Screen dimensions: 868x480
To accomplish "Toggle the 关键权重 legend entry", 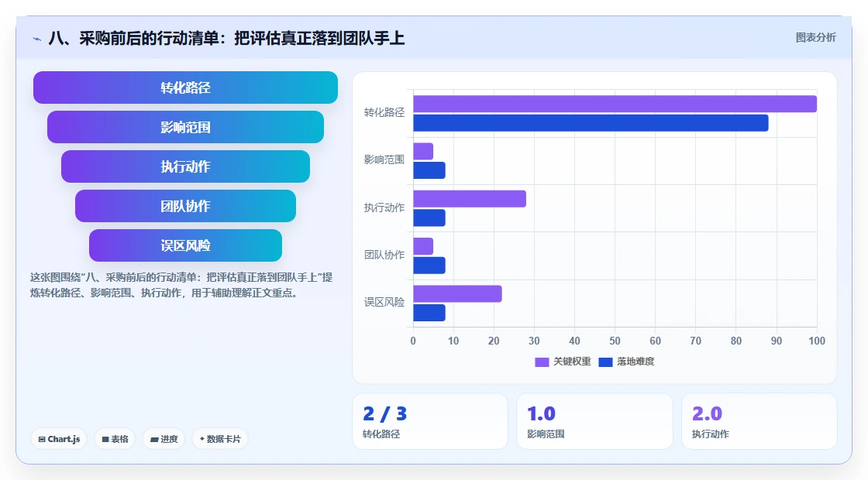I will [x=563, y=362].
